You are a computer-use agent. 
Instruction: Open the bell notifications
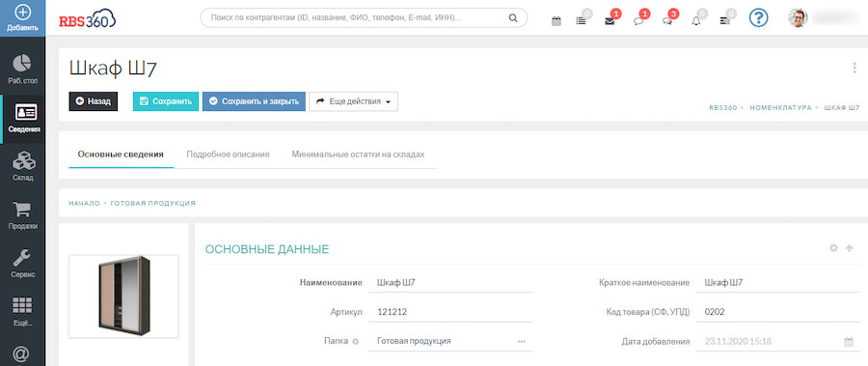click(695, 21)
